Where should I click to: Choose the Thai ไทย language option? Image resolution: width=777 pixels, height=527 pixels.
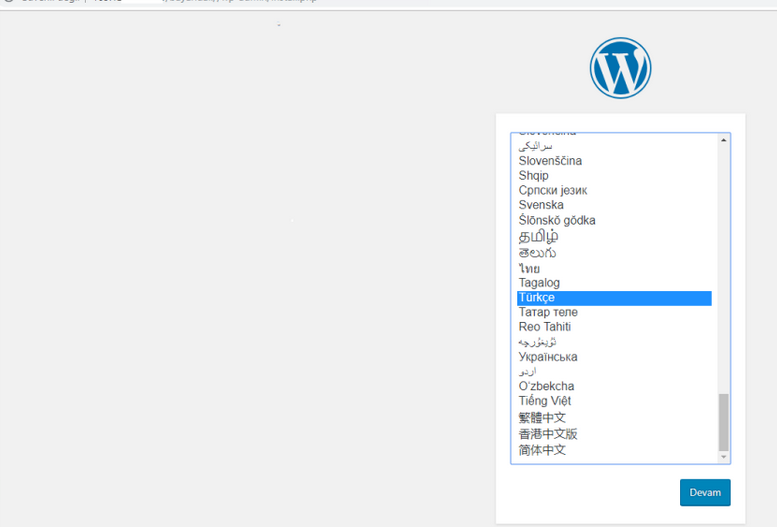coord(614,269)
